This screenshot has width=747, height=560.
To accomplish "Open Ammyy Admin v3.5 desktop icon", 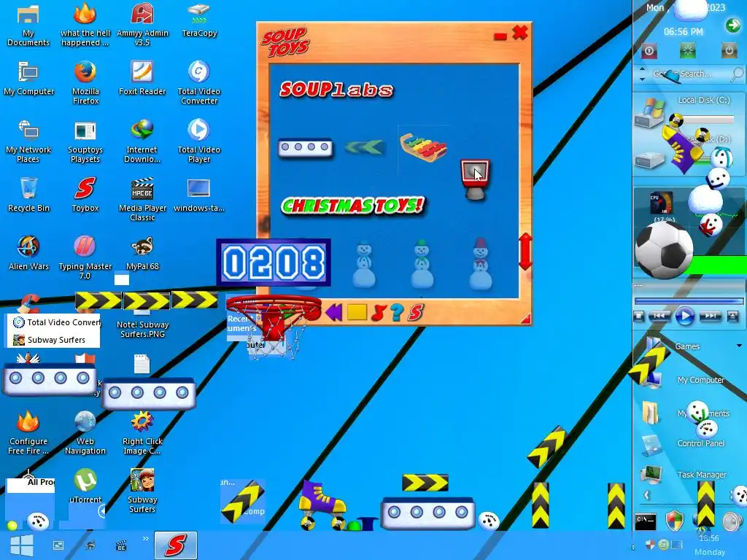I will (142, 25).
